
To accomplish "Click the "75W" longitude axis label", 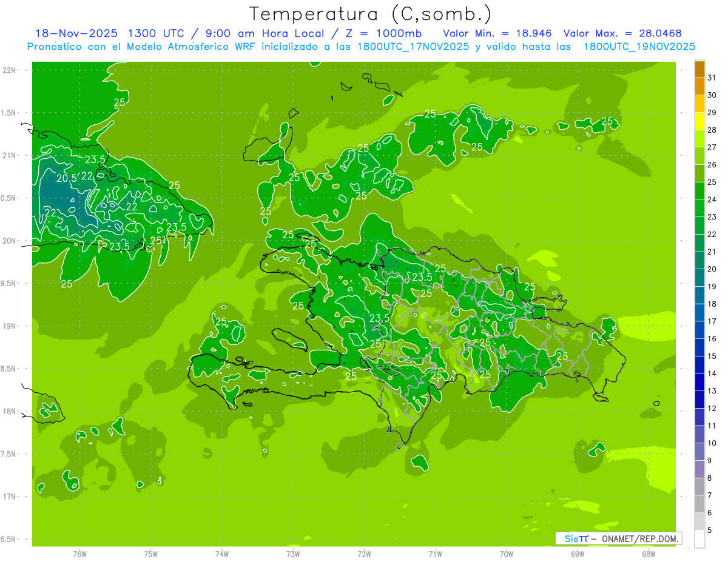I will [x=151, y=554].
